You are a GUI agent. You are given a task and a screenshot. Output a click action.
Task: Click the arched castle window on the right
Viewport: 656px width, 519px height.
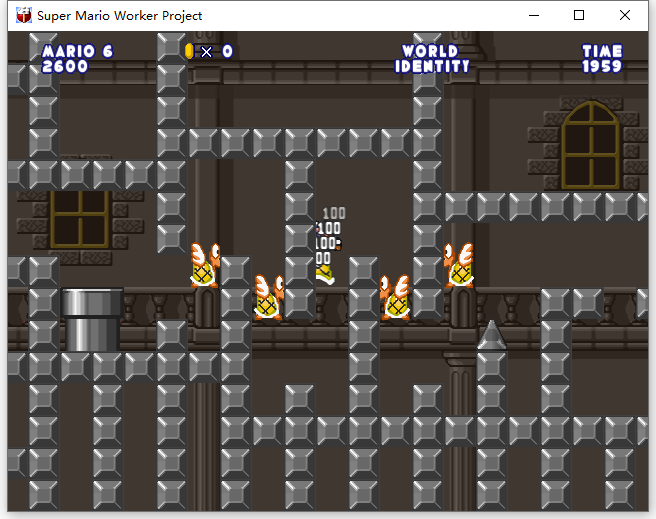pos(591,145)
